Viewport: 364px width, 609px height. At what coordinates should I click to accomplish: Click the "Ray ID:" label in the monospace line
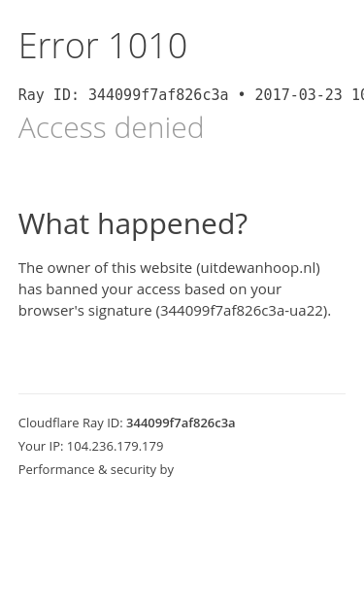(x=50, y=95)
